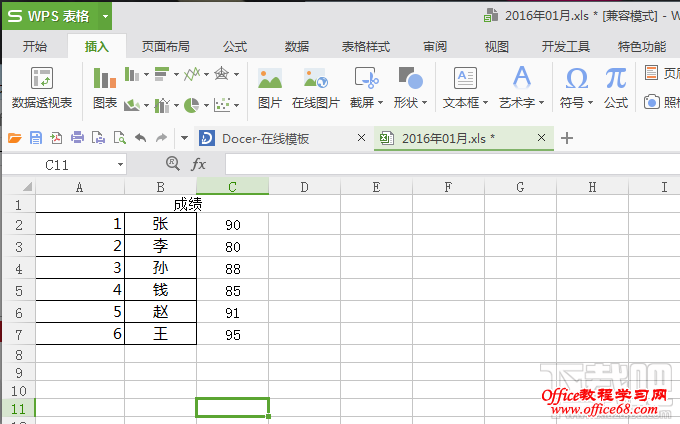Export to PDF icon in quick toolbar
The width and height of the screenshot is (680, 424).
tap(56, 138)
